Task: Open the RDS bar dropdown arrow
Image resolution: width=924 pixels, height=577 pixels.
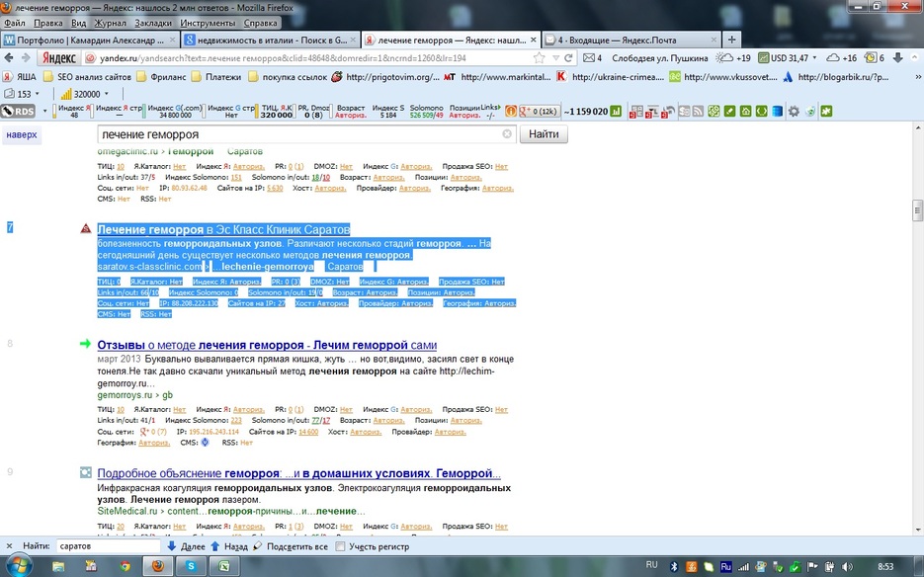Action: click(44, 111)
